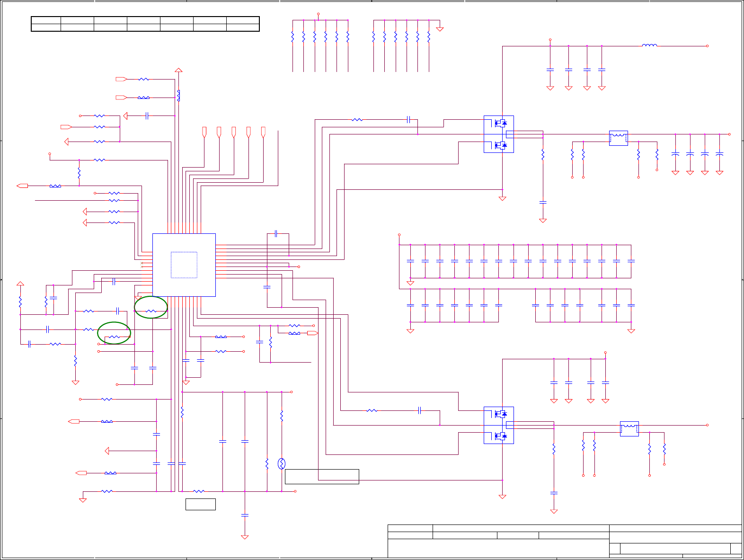Click the wide empty note box below the IC
Image resolution: width=744 pixels, height=560 pixels.
pos(322,477)
